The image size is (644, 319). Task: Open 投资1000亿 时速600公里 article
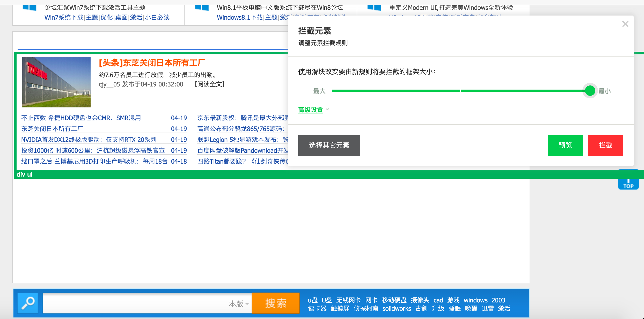[93, 150]
